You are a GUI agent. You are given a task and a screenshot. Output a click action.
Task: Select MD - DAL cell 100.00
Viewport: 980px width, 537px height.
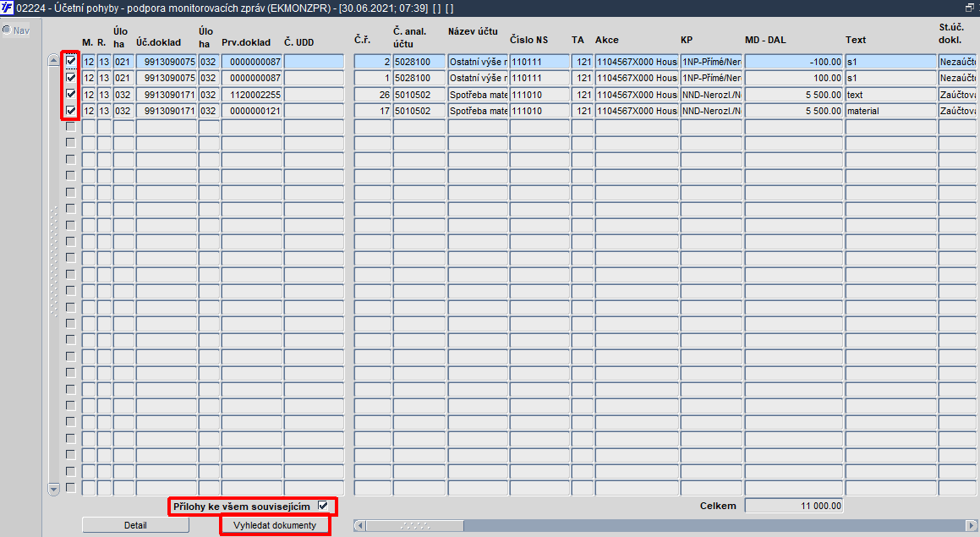tap(794, 78)
